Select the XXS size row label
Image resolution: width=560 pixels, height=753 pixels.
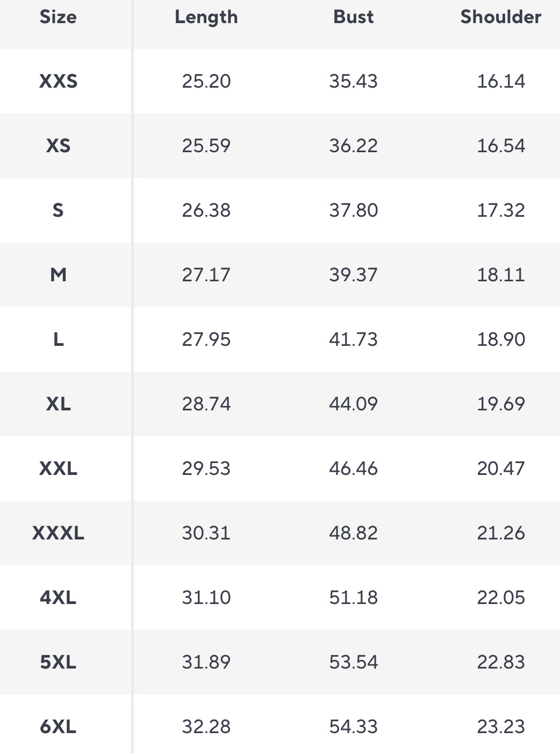58,81
